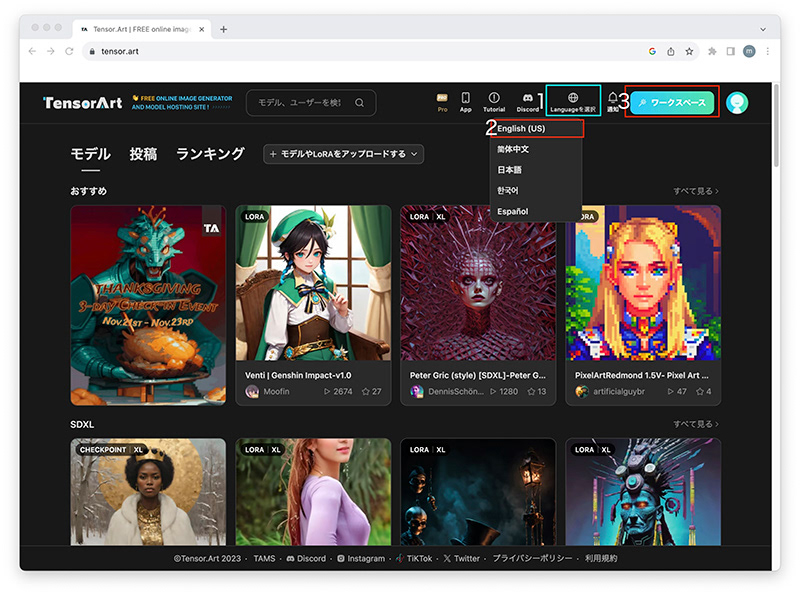This screenshot has height=595, width=800.
Task: Click Discord footer link
Action: (x=306, y=558)
